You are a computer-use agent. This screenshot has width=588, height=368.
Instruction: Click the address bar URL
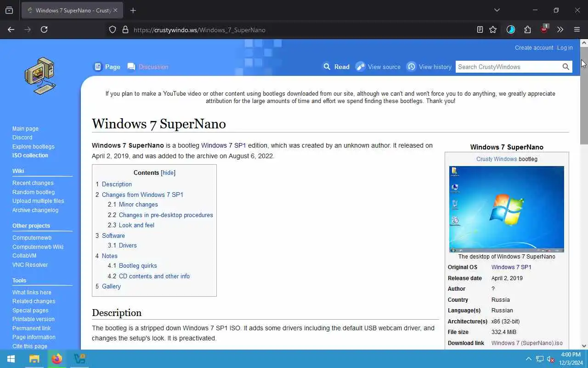pos(199,30)
